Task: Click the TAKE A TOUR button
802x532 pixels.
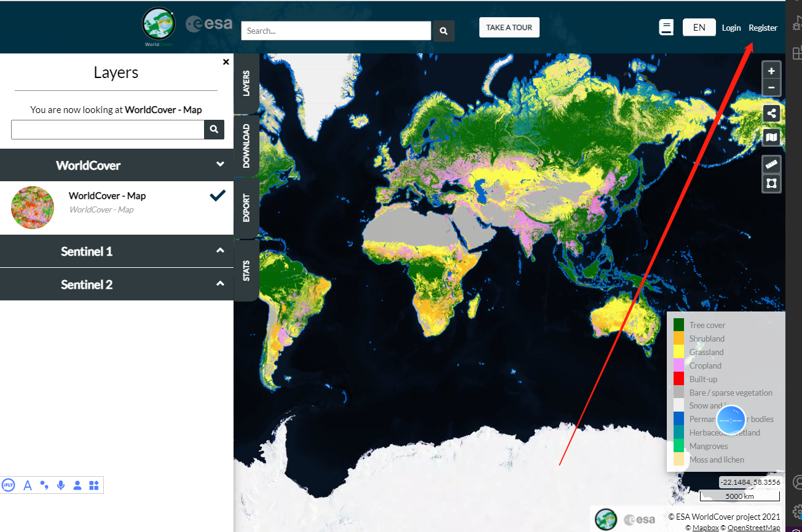Action: [x=509, y=27]
